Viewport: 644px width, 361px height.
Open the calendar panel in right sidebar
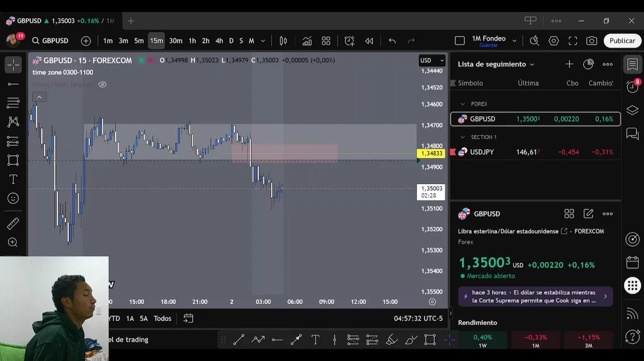coord(632,262)
